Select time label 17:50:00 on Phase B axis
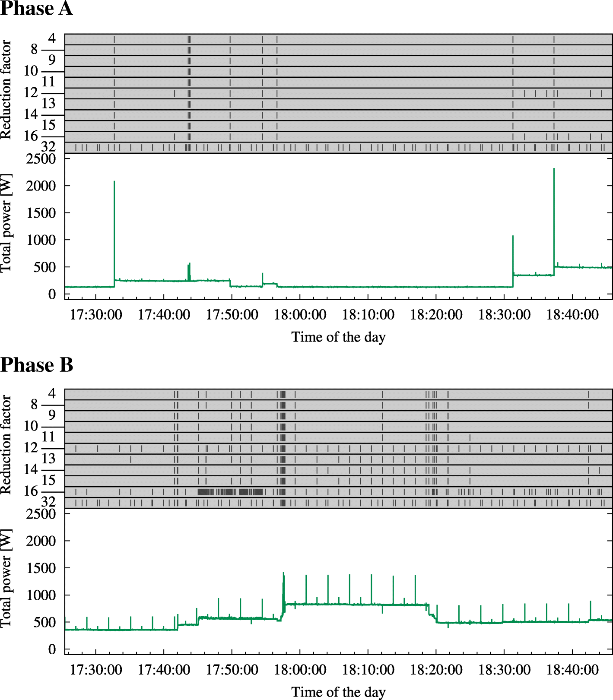This screenshot has width=613, height=700. (x=232, y=669)
